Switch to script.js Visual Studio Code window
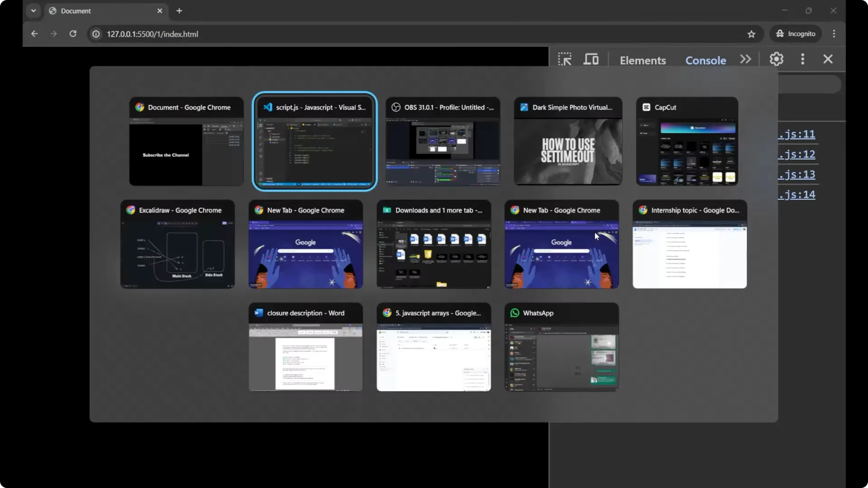 coord(315,141)
